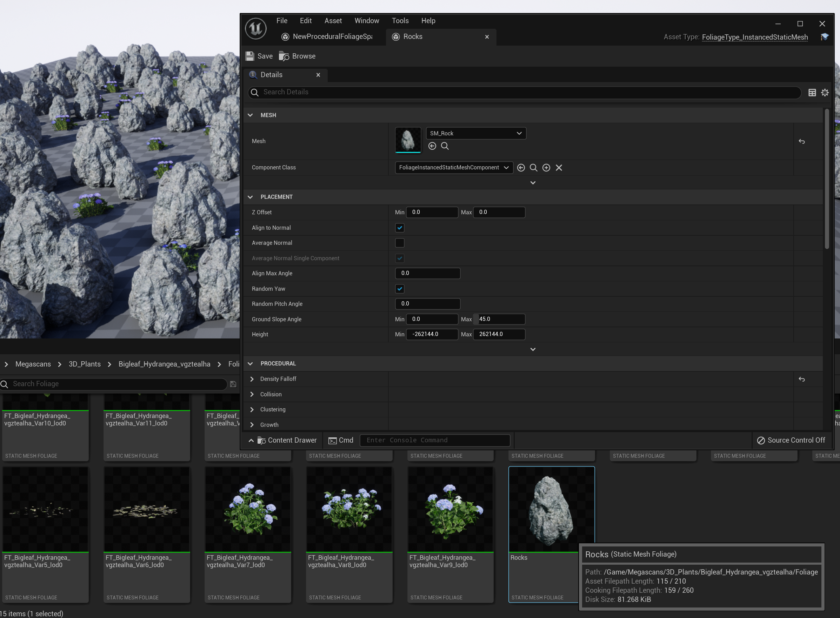Disable the Align to Normal checkbox
840x618 pixels.
pos(400,228)
